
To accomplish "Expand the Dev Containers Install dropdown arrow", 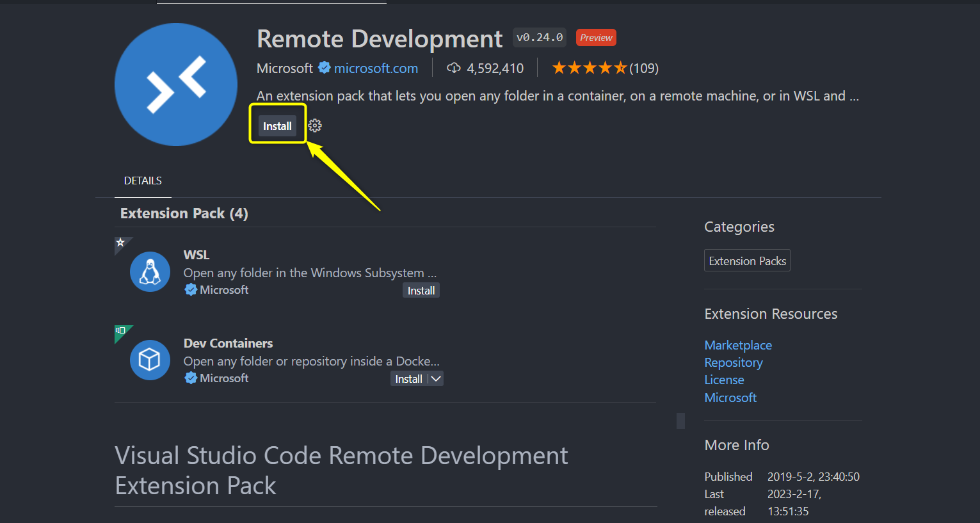I will coord(436,379).
